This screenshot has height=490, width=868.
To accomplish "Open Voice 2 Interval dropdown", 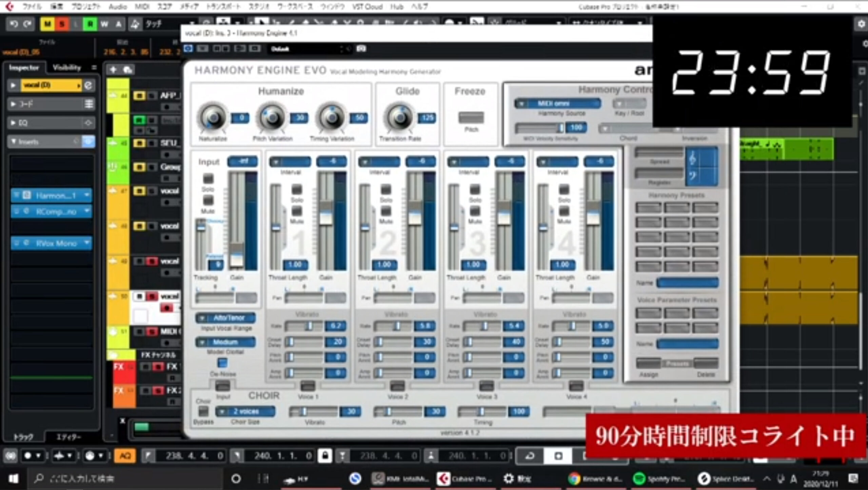I will (x=379, y=162).
